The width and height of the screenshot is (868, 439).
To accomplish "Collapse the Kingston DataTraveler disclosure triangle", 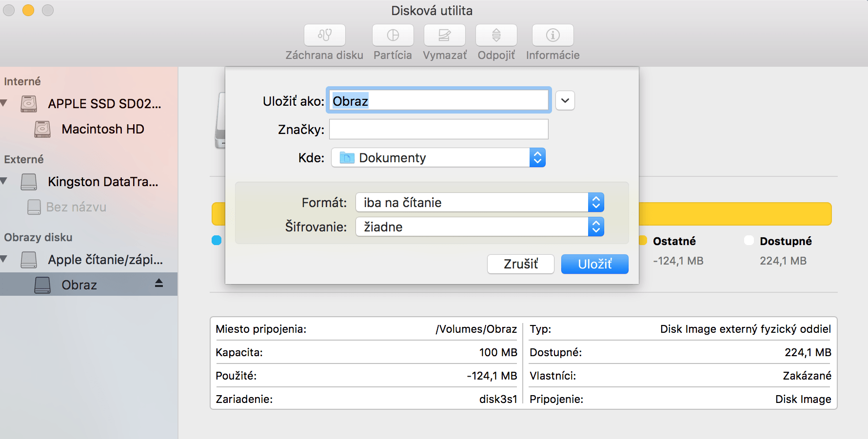I will tap(4, 181).
